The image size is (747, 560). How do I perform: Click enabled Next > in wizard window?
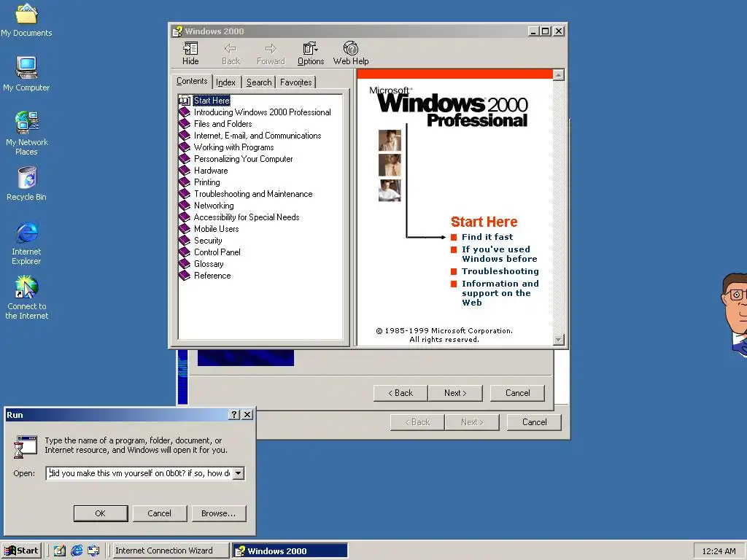pyautogui.click(x=455, y=393)
